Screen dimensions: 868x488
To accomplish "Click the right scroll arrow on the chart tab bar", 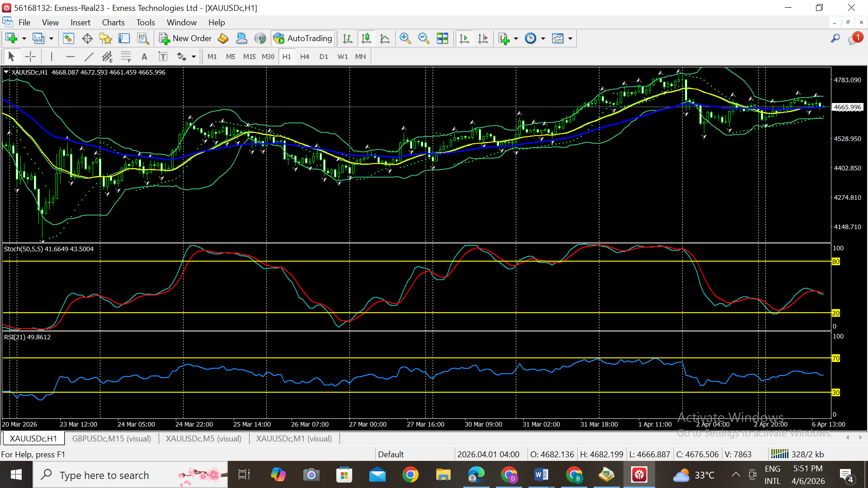I will coord(860,437).
